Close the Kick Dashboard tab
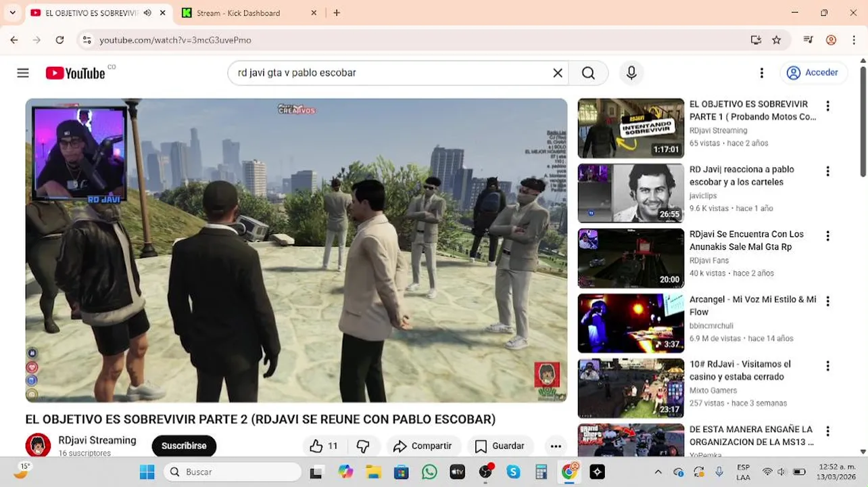The width and height of the screenshot is (868, 487). click(314, 13)
